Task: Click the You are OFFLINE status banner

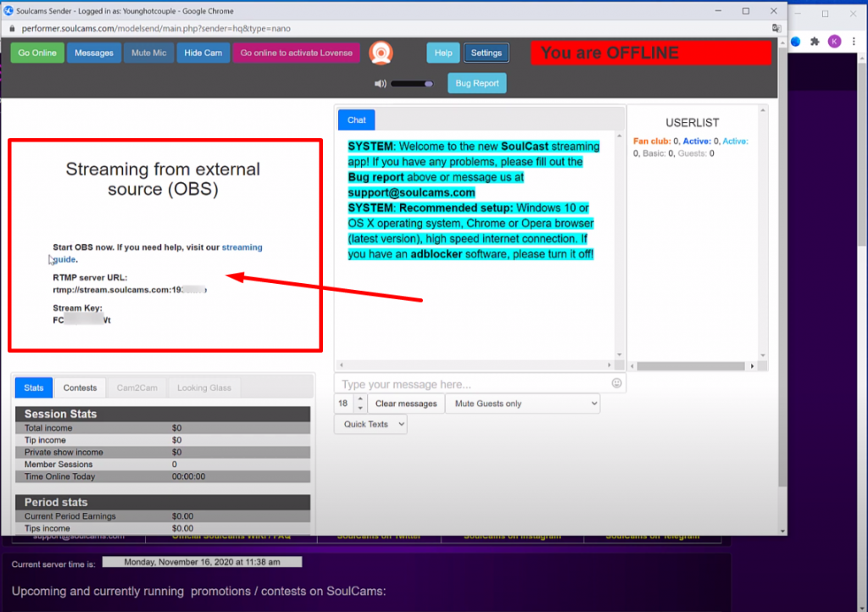Action: pos(651,53)
